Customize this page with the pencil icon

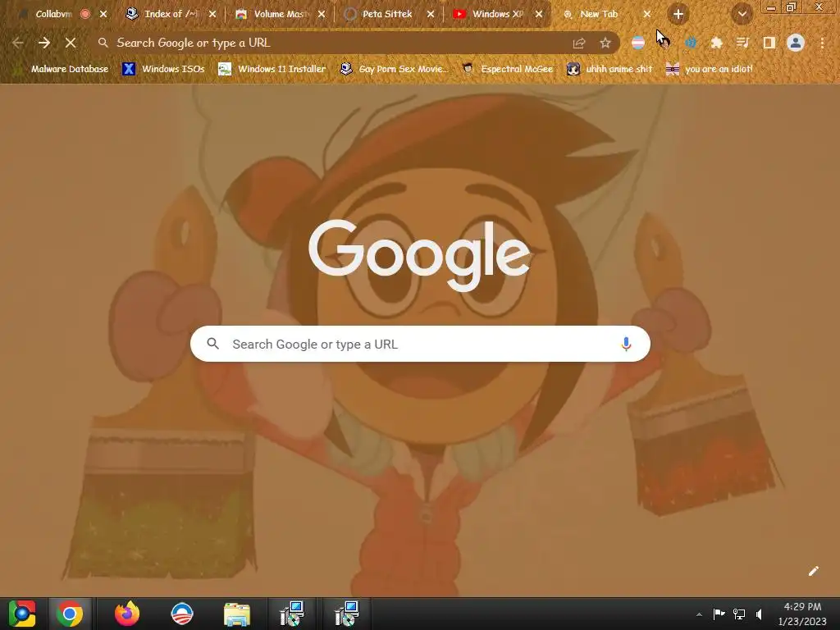[x=813, y=571]
